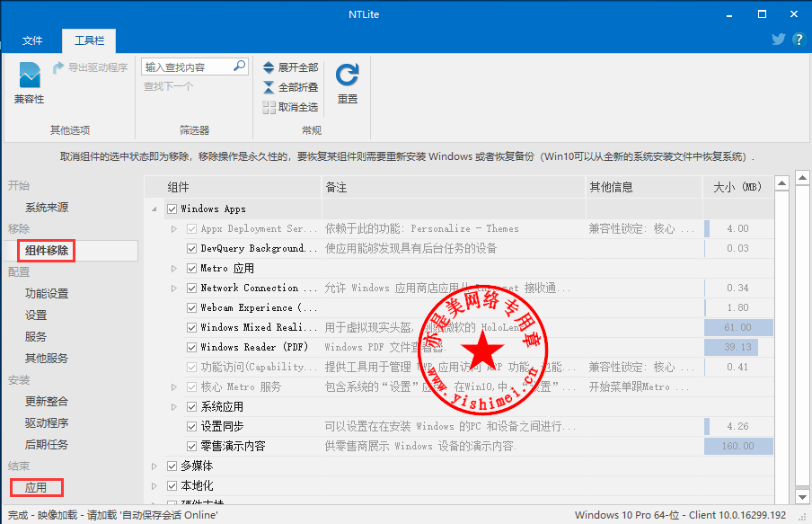
Task: Select the size value 61.00
Action: point(738,327)
